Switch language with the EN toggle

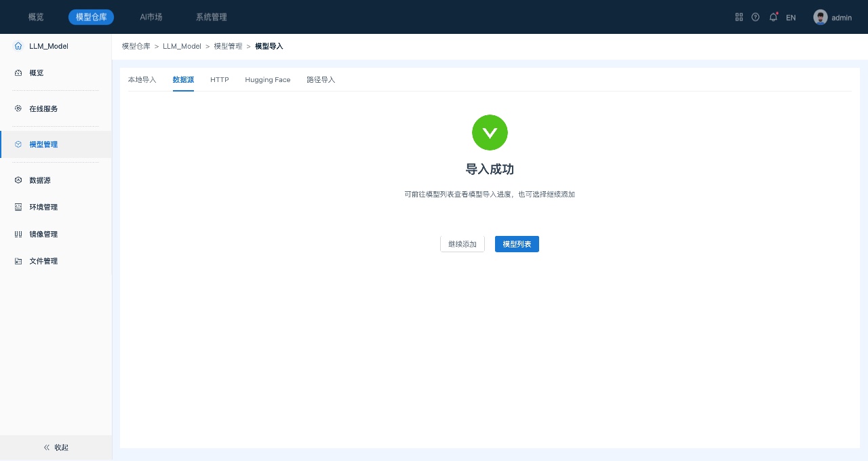pyautogui.click(x=791, y=18)
